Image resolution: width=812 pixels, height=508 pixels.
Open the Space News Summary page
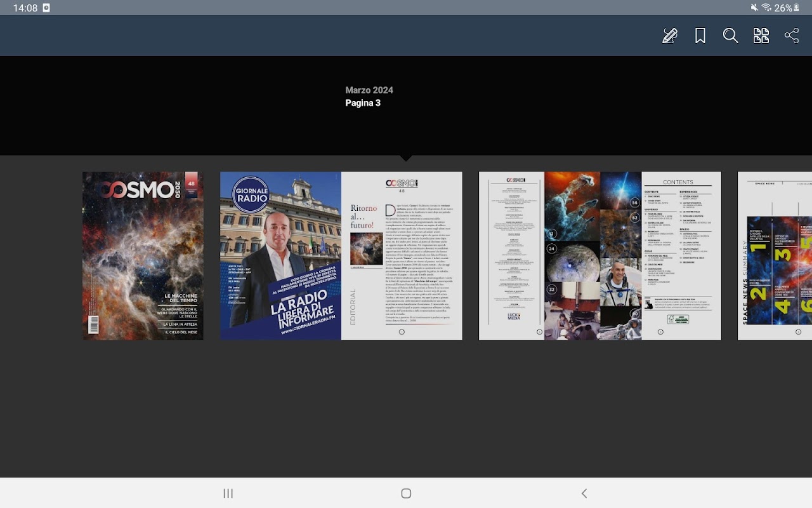click(775, 255)
